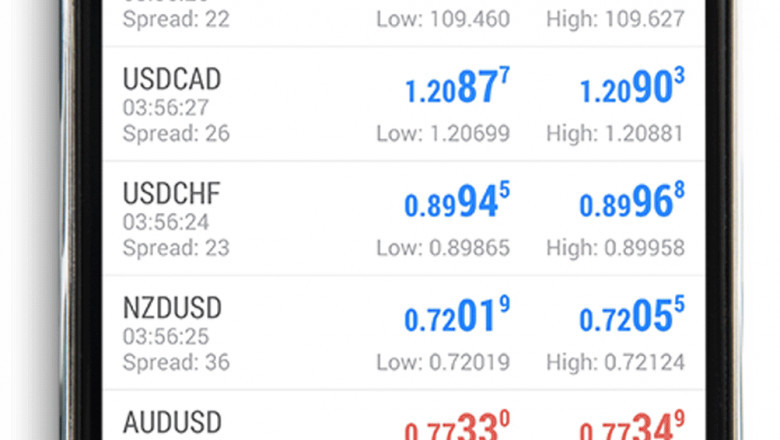This screenshot has height=440, width=780.
Task: Tap the USDCHF ask price 0.89968
Action: click(x=631, y=204)
